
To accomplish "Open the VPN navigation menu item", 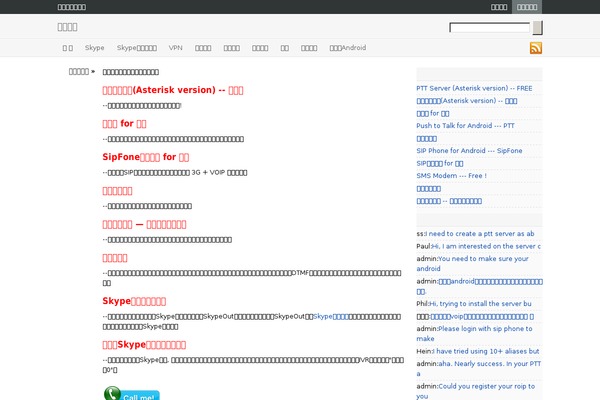I will [x=176, y=48].
